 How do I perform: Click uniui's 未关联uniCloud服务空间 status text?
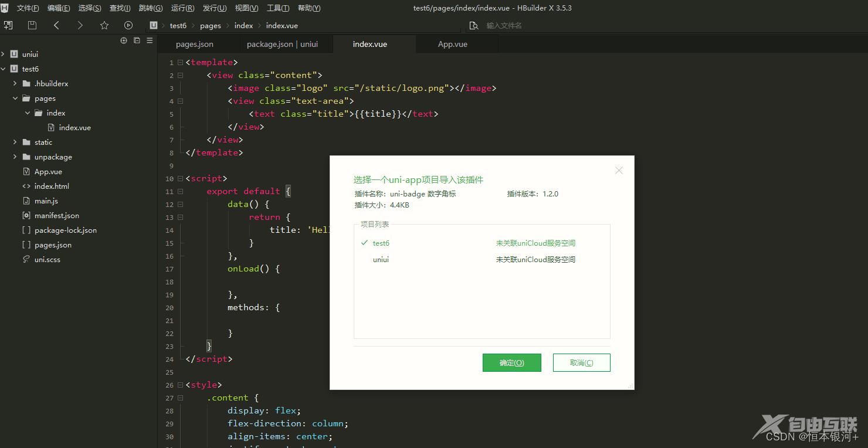click(x=535, y=259)
